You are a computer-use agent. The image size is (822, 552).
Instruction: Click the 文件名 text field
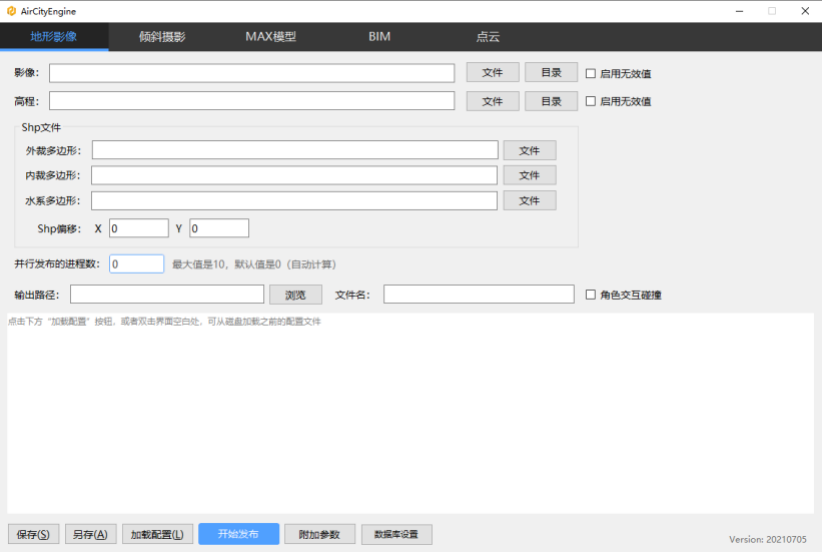point(479,294)
